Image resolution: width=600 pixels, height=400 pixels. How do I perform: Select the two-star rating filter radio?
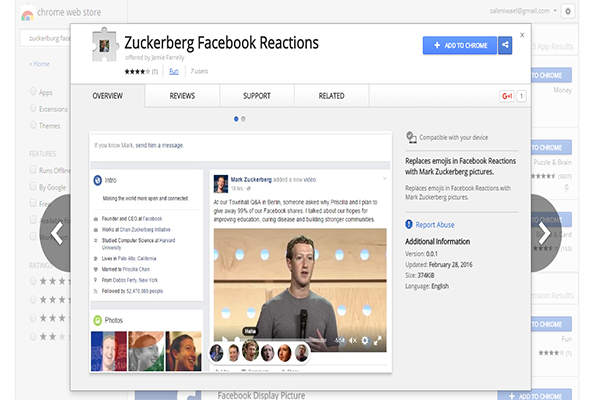pyautogui.click(x=33, y=336)
